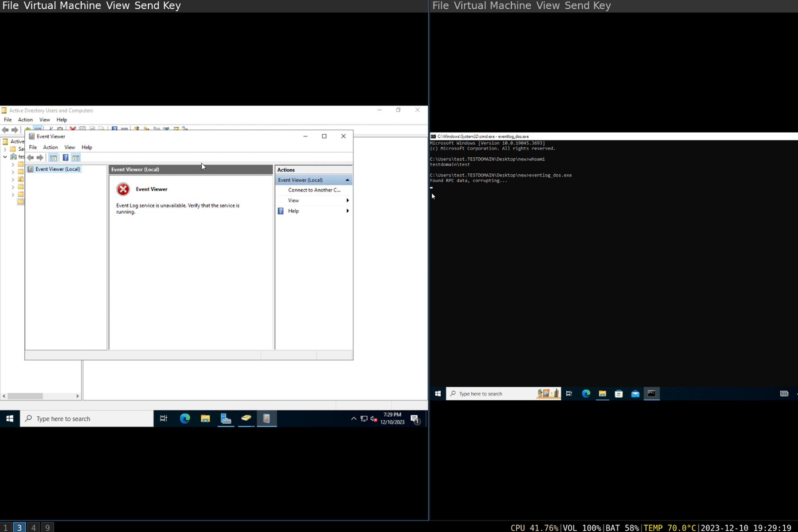798x532 pixels.
Task: Open Server Manager from left VM taskbar
Action: tap(226, 419)
